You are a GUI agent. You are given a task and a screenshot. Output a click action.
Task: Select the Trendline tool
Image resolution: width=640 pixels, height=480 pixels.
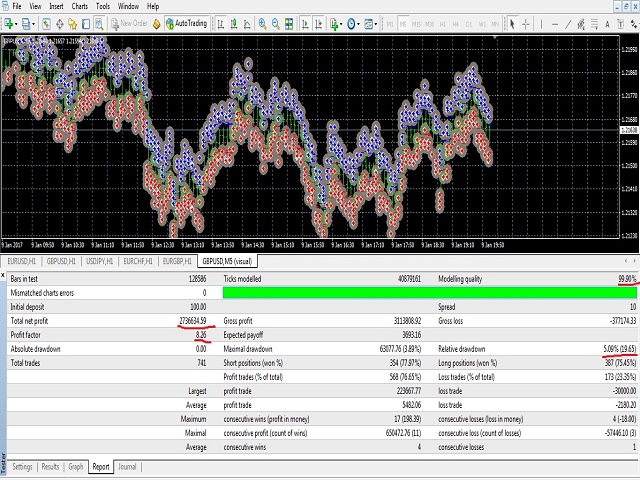click(x=568, y=24)
